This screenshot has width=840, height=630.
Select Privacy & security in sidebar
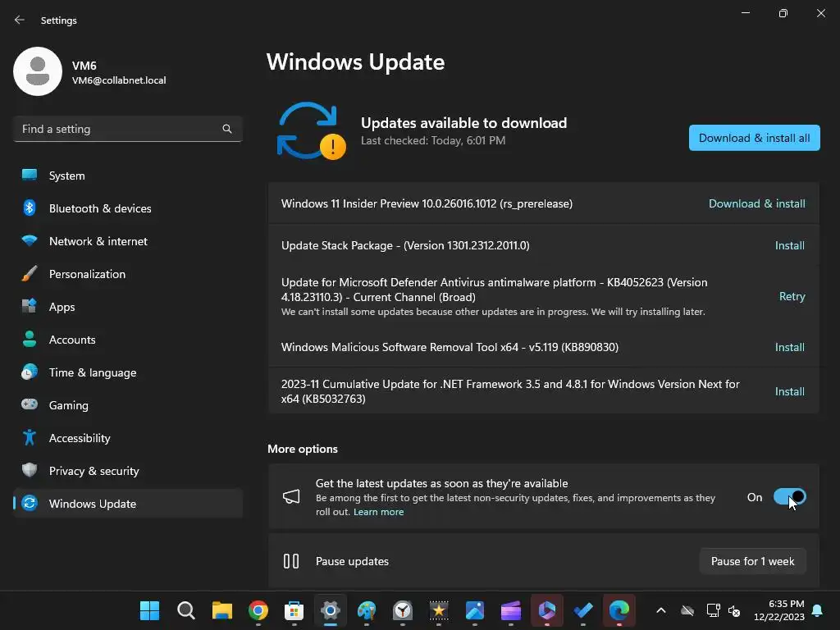click(127, 471)
